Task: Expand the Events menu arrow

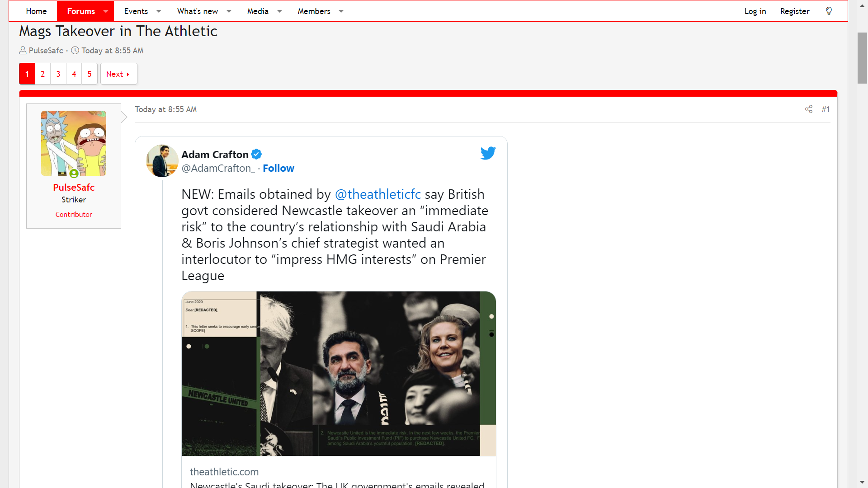Action: [159, 11]
